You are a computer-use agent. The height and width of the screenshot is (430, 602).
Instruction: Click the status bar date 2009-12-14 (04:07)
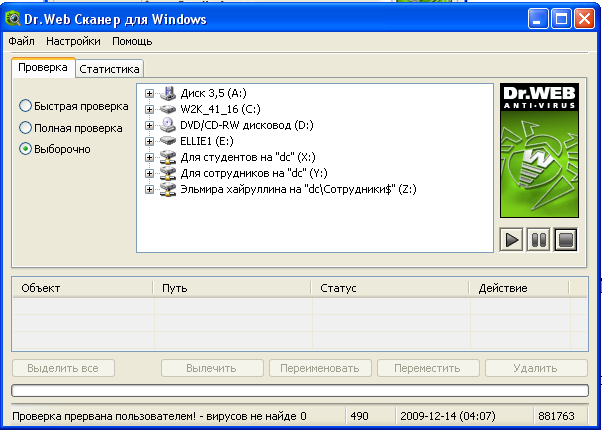pyautogui.click(x=448, y=416)
